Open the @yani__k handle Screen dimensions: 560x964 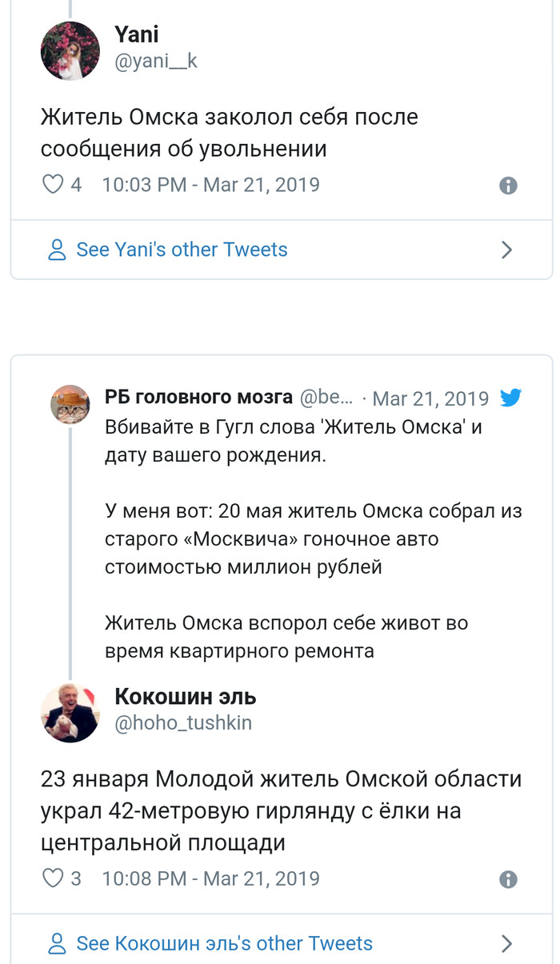[x=156, y=62]
